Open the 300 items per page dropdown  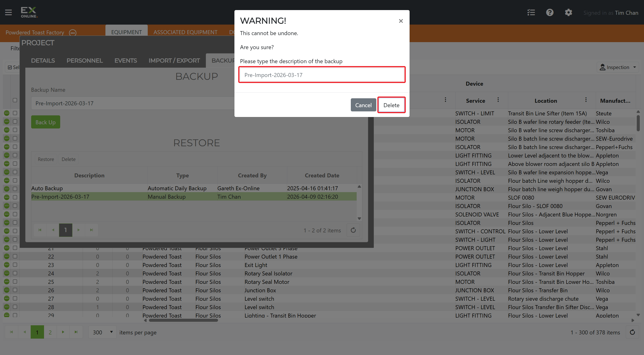click(x=103, y=332)
